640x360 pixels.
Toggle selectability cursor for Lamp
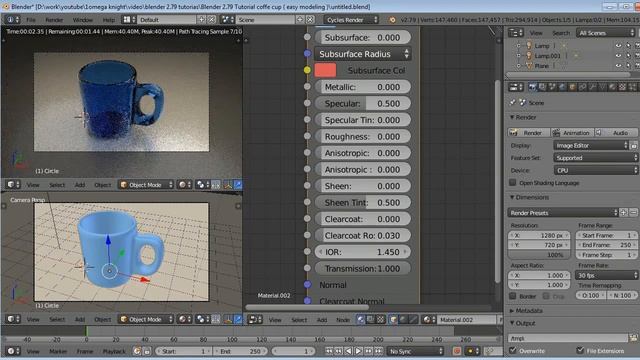point(628,45)
